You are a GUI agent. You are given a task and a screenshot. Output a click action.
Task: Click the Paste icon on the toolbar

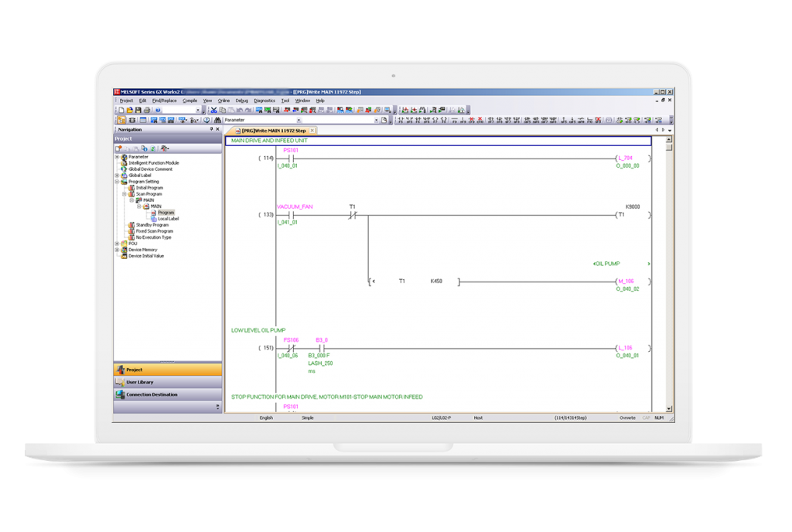[231, 111]
